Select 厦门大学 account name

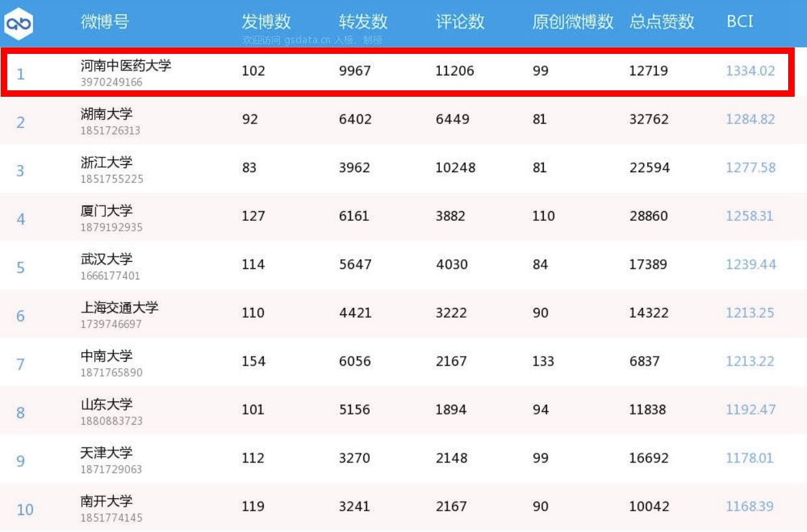tap(106, 210)
